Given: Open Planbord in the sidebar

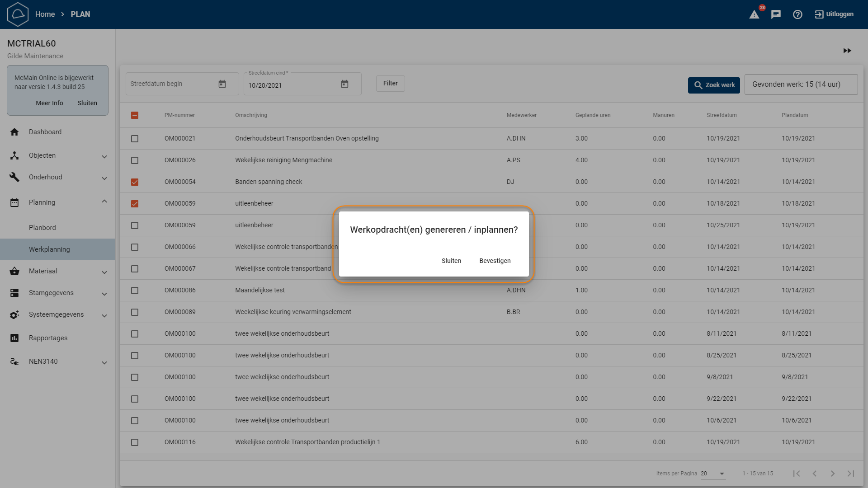Looking at the screenshot, I should [x=42, y=228].
